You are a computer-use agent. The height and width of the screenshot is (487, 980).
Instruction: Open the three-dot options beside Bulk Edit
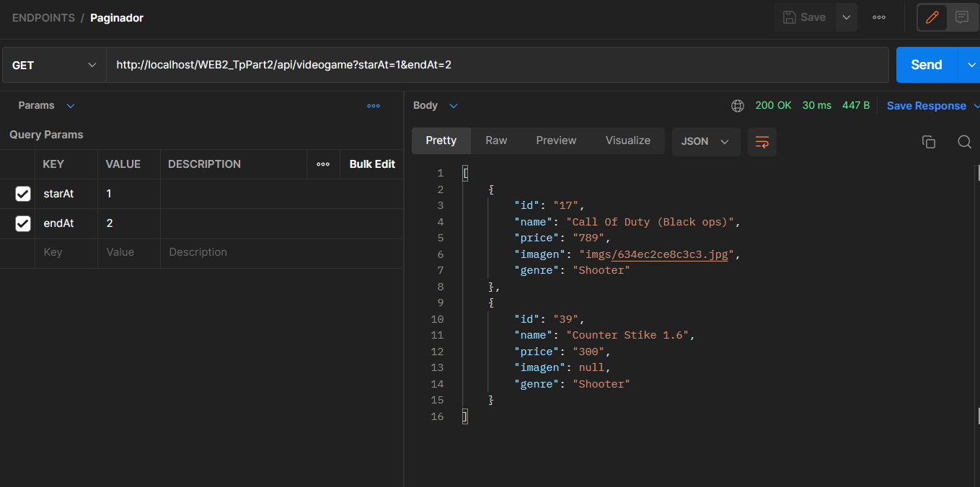click(322, 164)
